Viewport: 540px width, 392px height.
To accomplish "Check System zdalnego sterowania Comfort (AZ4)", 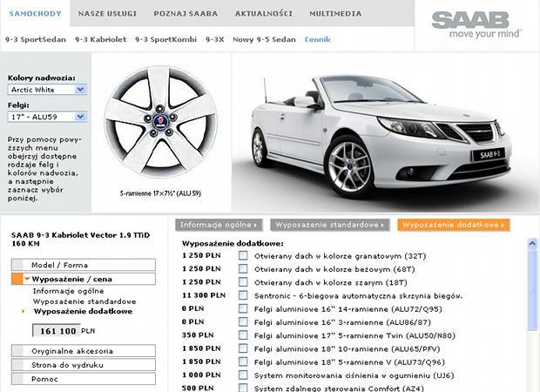I will (x=243, y=388).
